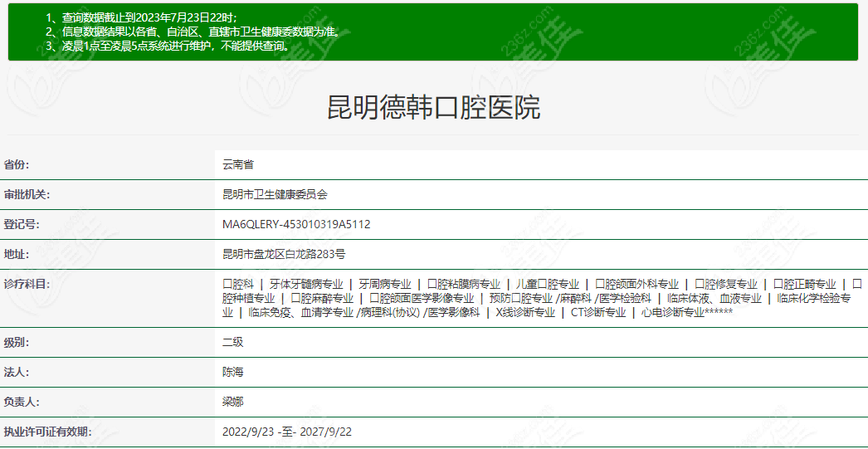Click 儿童口腔专业 in the diagnostic subjects
868x449 pixels.
[547, 284]
